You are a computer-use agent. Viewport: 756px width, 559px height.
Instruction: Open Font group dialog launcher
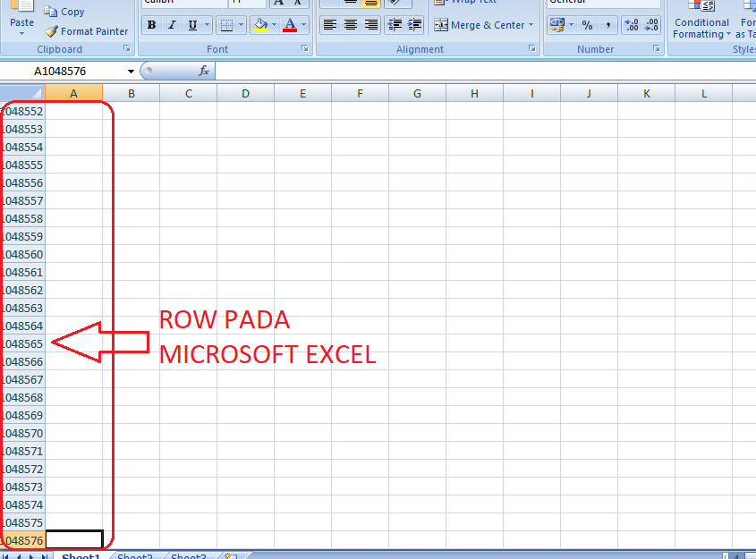[305, 48]
